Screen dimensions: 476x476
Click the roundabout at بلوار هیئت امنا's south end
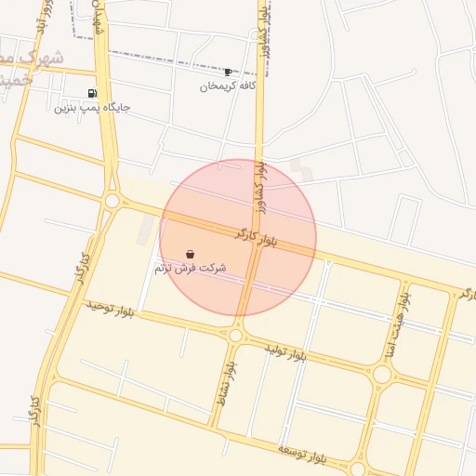click(x=382, y=375)
